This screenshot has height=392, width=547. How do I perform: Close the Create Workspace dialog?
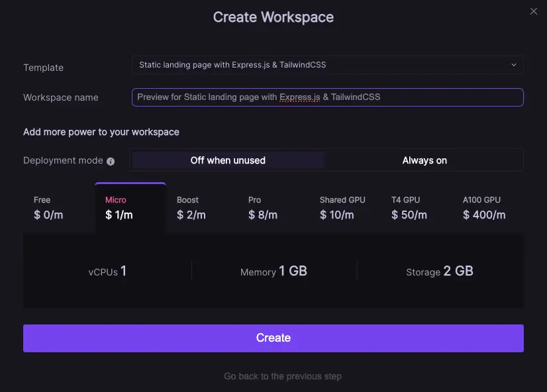[534, 11]
